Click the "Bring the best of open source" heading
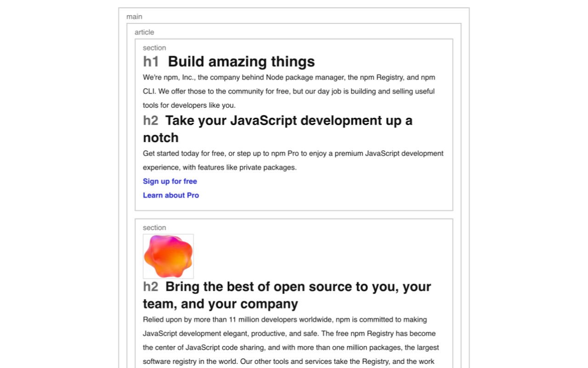Viewport: 588px width, 368px height. 287,295
